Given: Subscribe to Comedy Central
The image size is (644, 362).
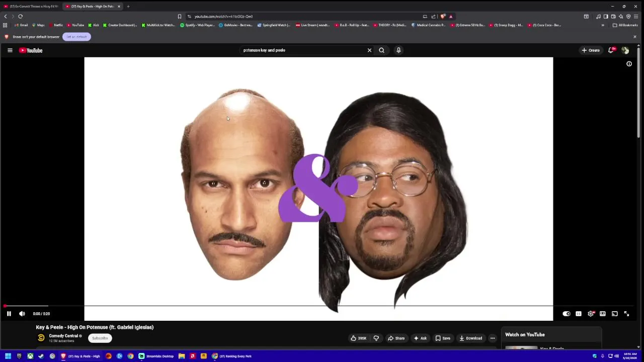Looking at the screenshot, I should coord(100,338).
